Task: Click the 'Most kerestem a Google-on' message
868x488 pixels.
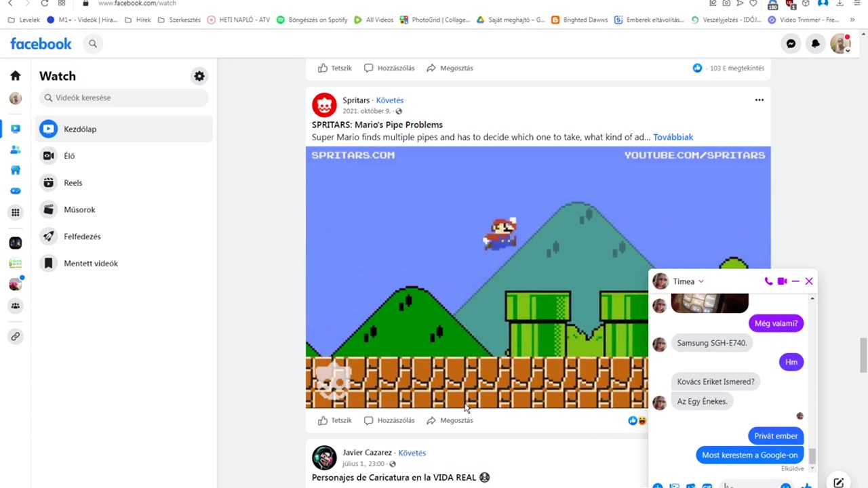Action: tap(749, 455)
